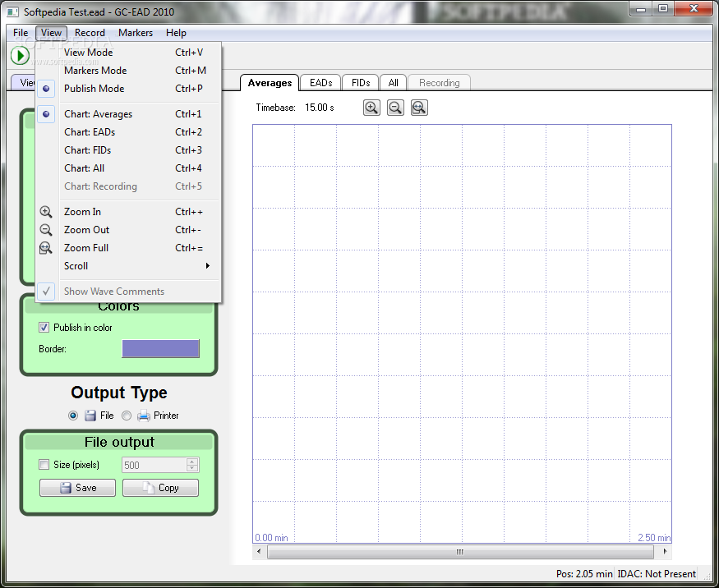Click Pos: 2.05 min status text
This screenshot has width=719, height=588.
pyautogui.click(x=584, y=574)
